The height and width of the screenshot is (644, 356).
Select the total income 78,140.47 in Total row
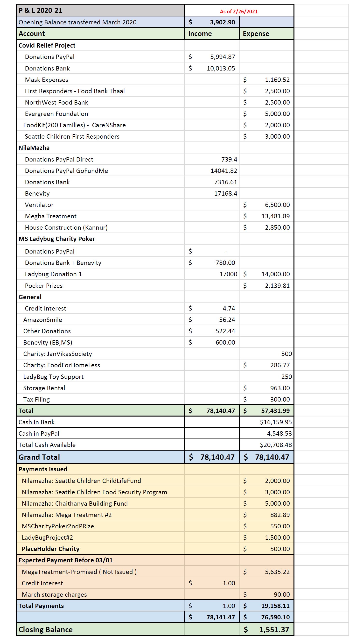(x=212, y=410)
